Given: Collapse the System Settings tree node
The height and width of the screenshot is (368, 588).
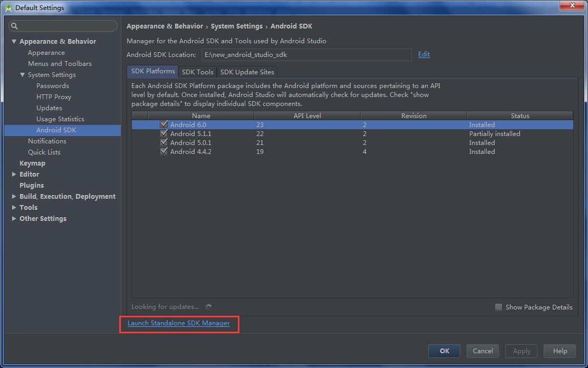Looking at the screenshot, I should [22, 75].
